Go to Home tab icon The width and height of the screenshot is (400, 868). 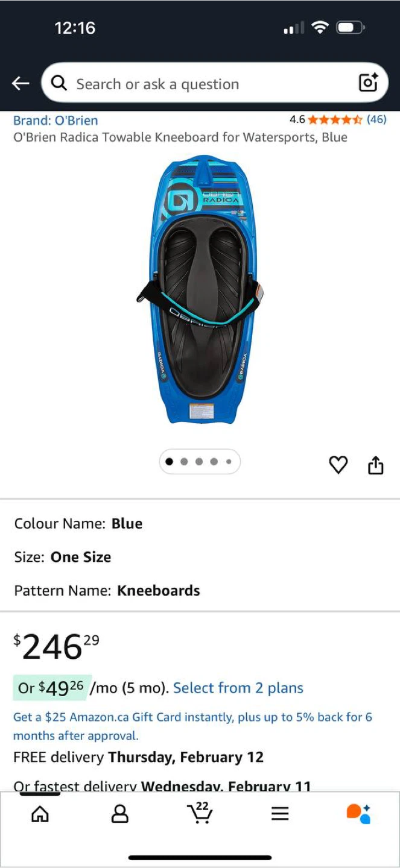(40, 814)
